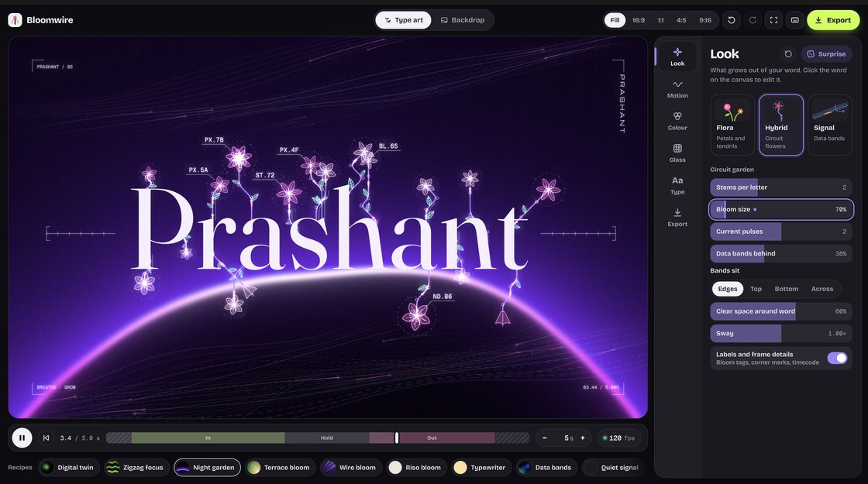
Task: Set bands to sit at Edges
Action: coord(728,289)
